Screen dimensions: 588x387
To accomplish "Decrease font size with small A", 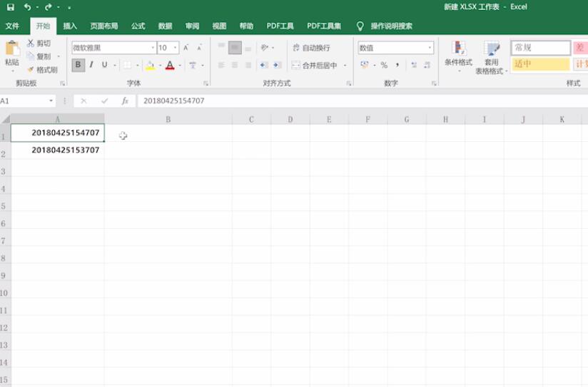I will point(199,48).
